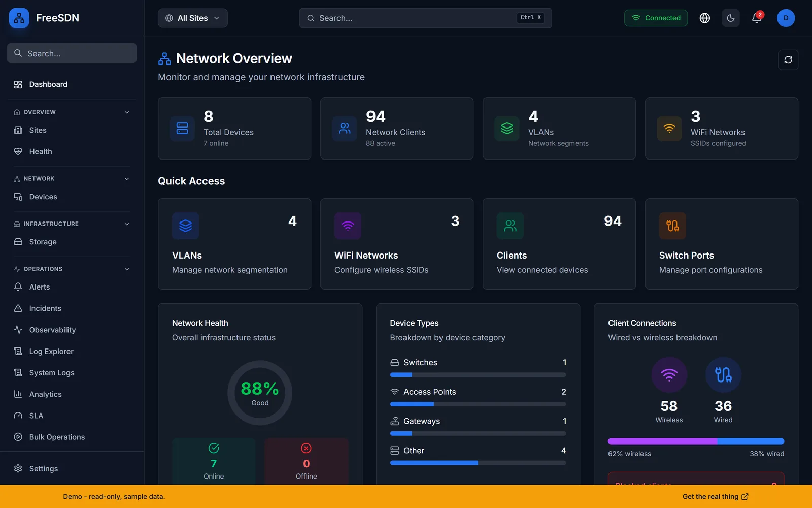
Task: Click the Other device types progress bar
Action: (x=478, y=463)
